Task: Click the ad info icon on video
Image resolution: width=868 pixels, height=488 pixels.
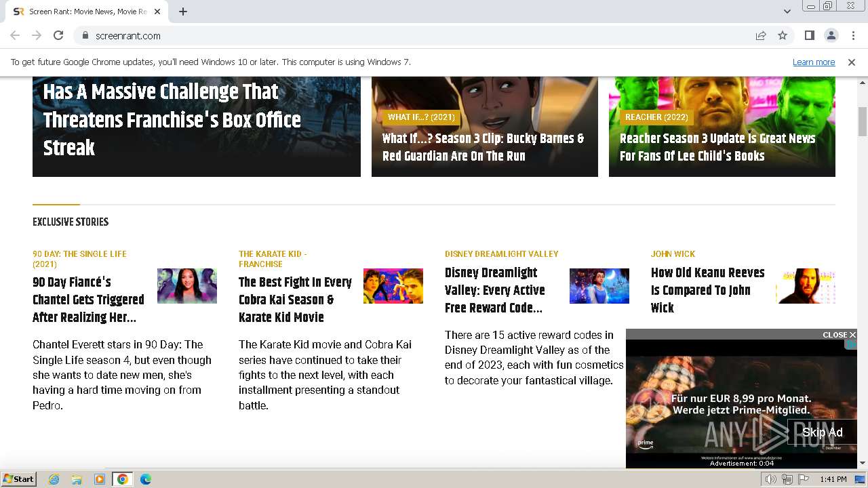Action: 851,345
